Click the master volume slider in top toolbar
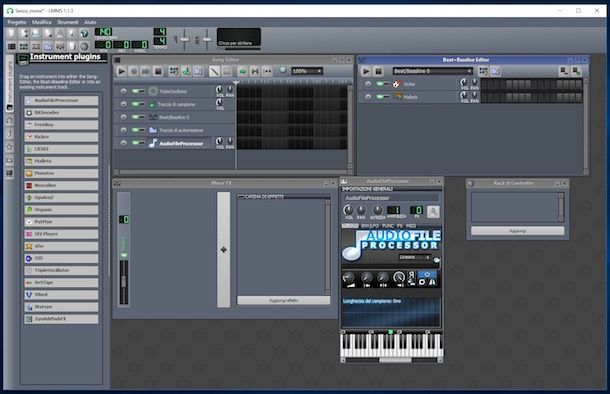This screenshot has width=610, height=394. [184, 39]
